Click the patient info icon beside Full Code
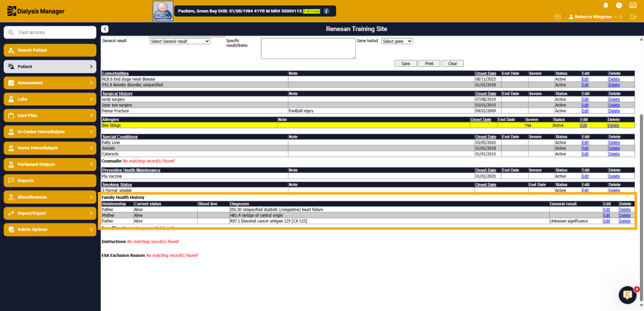644x311 pixels. tap(326, 11)
